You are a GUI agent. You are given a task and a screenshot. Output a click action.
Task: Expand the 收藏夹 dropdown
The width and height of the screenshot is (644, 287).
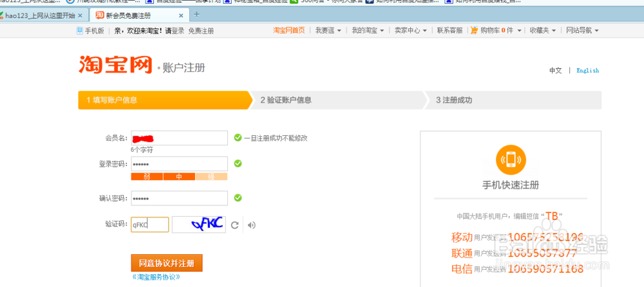click(542, 30)
